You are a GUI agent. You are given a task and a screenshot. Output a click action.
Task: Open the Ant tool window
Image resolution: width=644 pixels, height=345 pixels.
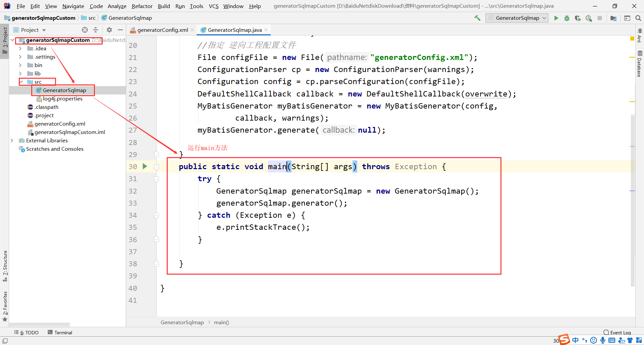[639, 36]
